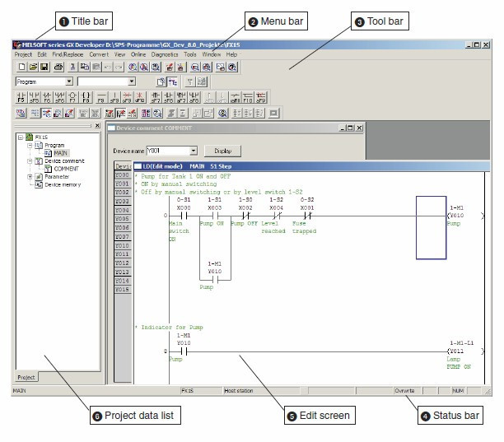This screenshot has width=504, height=442.
Task: Open the Diagnostics menu
Action: tap(165, 54)
